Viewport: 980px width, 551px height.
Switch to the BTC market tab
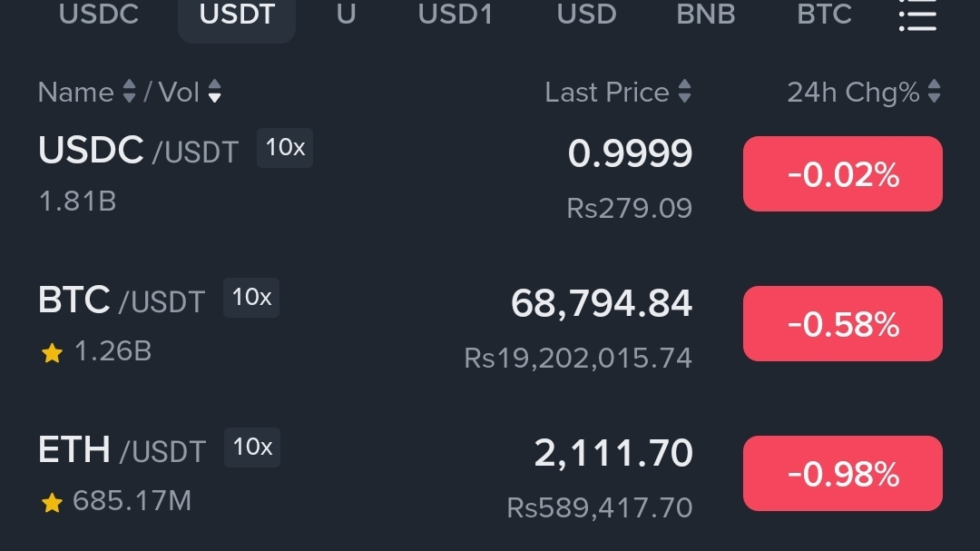[x=824, y=15]
